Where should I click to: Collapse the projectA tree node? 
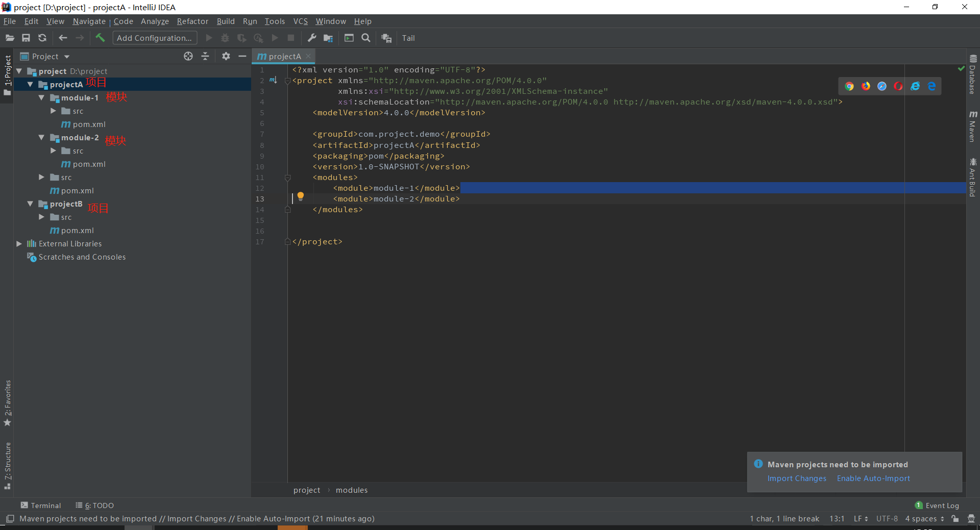pyautogui.click(x=30, y=84)
